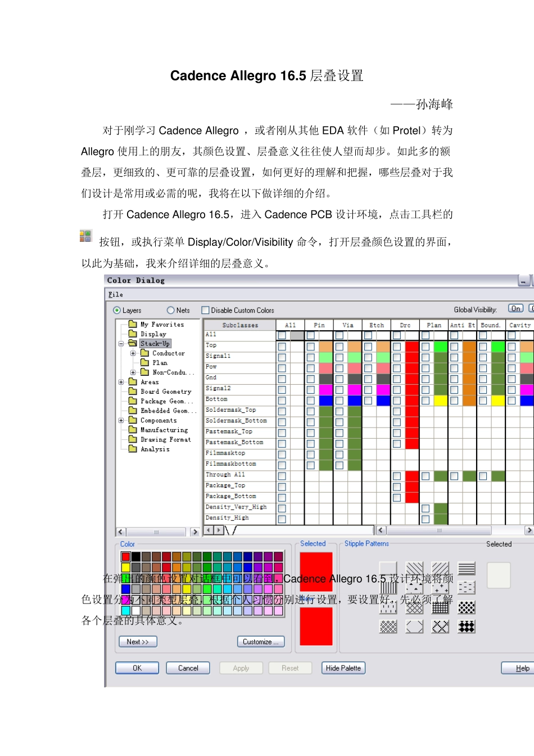Screen dimensions: 534x756
Task: Open the My Favorites folder icon
Action: 133,324
